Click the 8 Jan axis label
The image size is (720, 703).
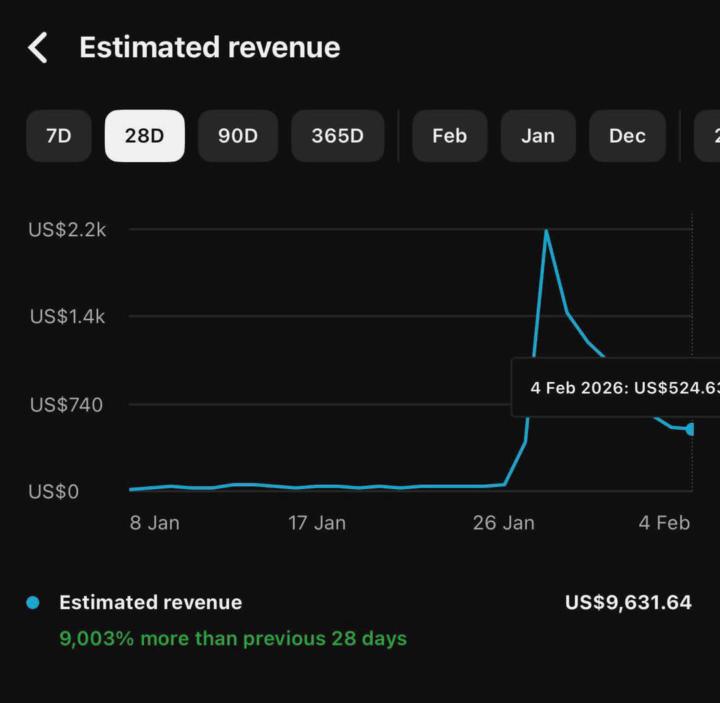[155, 523]
